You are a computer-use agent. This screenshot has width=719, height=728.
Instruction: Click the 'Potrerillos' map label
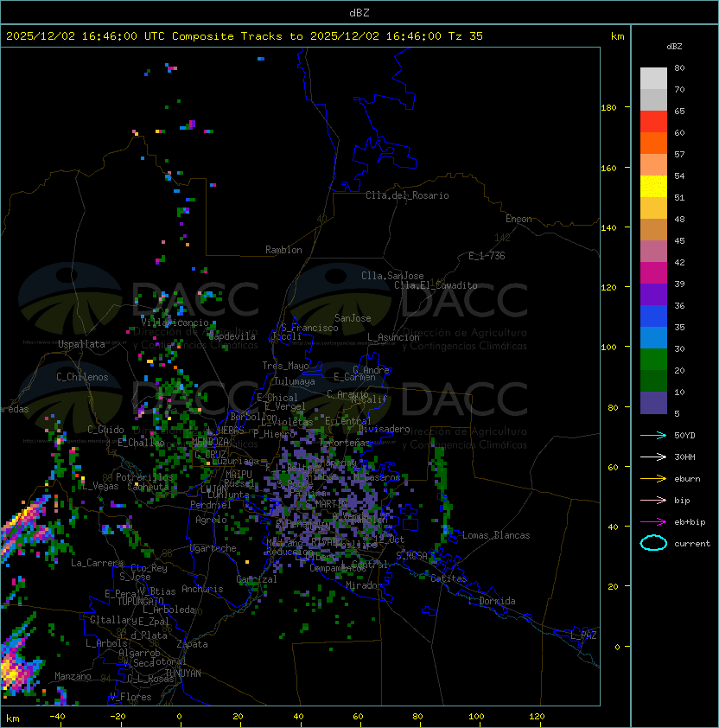(x=144, y=477)
